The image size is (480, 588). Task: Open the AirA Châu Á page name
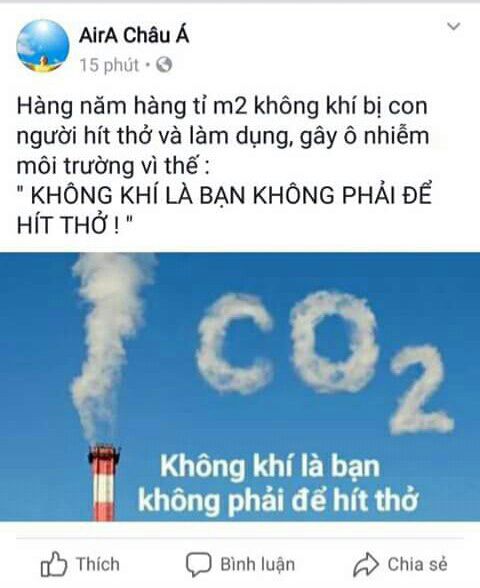click(x=134, y=35)
